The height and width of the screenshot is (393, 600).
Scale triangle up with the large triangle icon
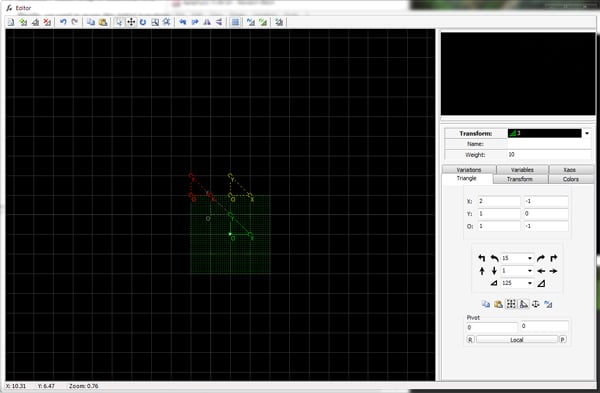click(541, 284)
